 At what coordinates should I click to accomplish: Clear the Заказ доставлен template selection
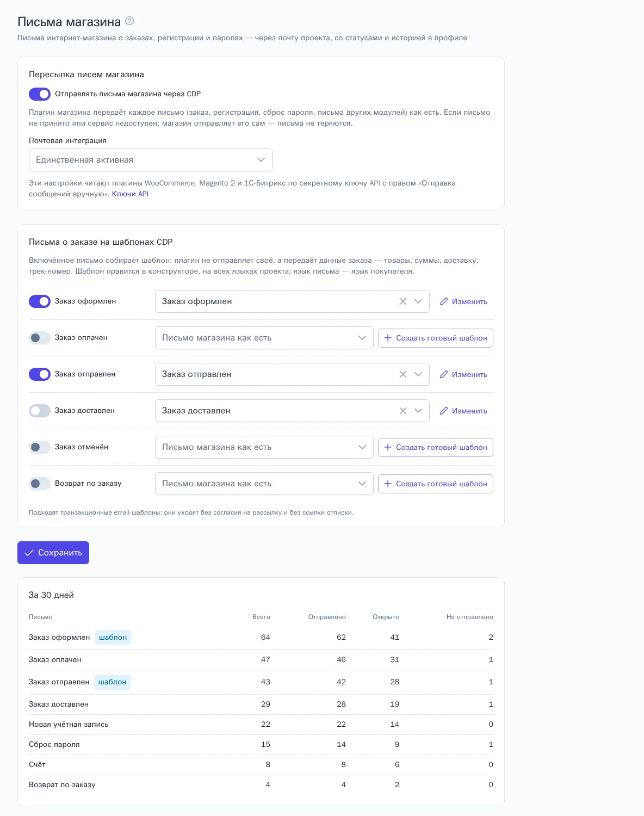pos(403,411)
